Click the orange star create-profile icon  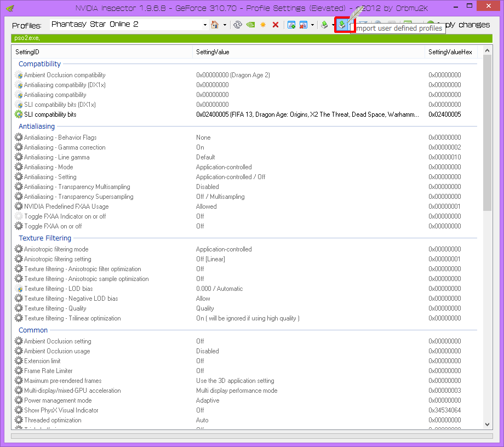pos(263,25)
